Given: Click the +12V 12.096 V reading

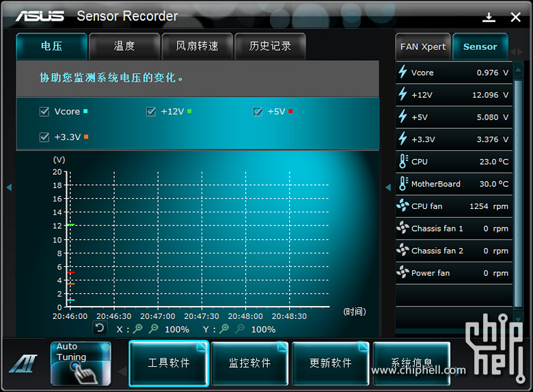Looking at the screenshot, I should pos(490,95).
